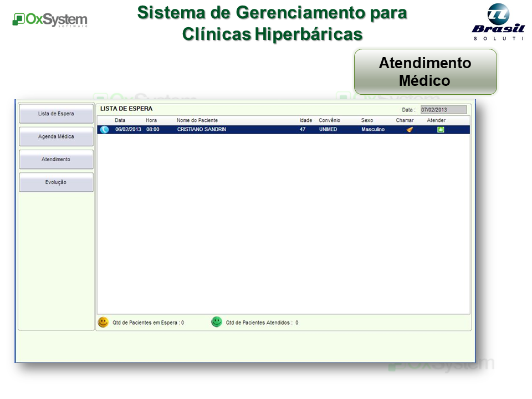
Task: Select the Evolução sidebar button
Action: point(56,182)
